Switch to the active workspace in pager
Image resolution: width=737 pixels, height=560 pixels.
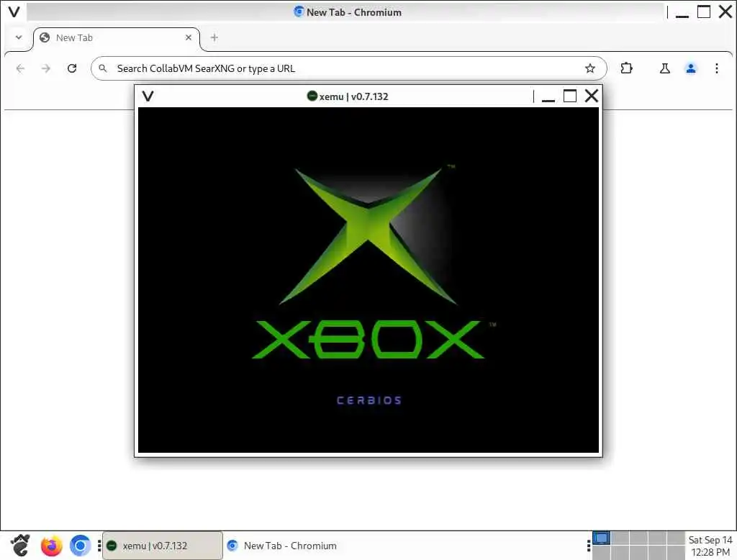601,538
